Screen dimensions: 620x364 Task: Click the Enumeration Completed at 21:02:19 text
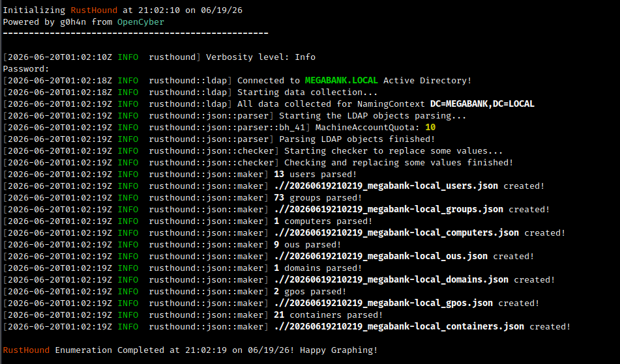click(141, 350)
